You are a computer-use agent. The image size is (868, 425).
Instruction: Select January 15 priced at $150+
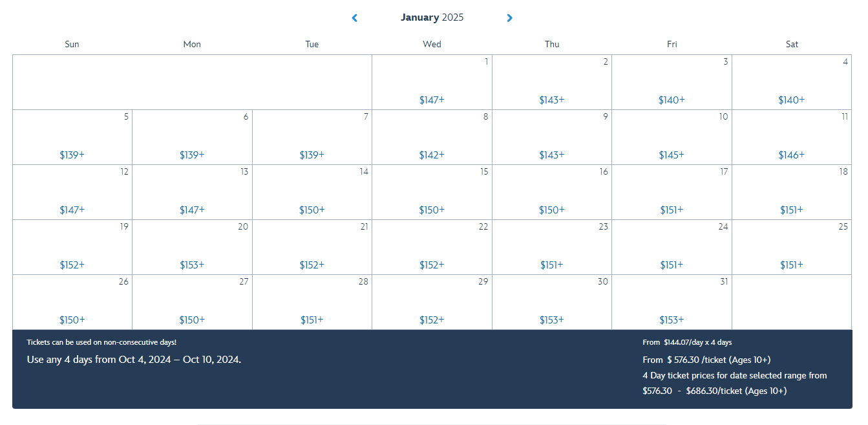(x=432, y=192)
